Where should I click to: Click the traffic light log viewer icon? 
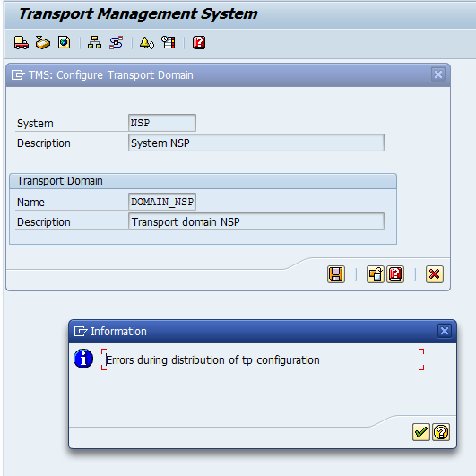[169, 42]
